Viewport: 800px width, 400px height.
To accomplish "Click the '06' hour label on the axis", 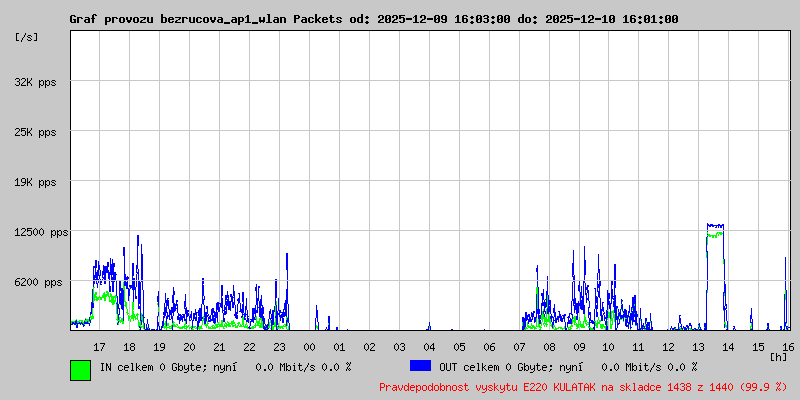I will pos(489,347).
